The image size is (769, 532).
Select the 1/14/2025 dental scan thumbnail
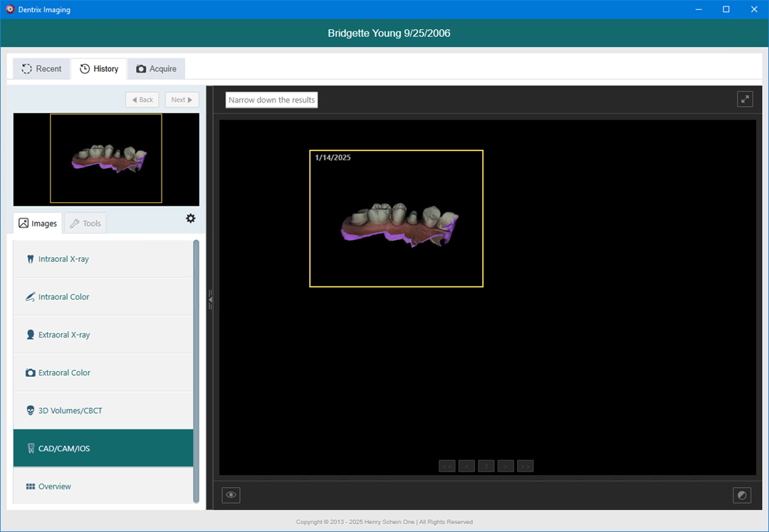[396, 219]
